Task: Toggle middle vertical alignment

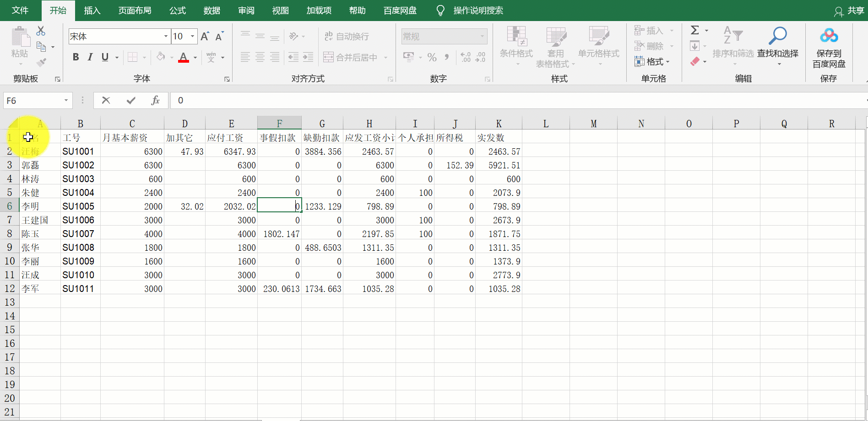Action: tap(260, 36)
